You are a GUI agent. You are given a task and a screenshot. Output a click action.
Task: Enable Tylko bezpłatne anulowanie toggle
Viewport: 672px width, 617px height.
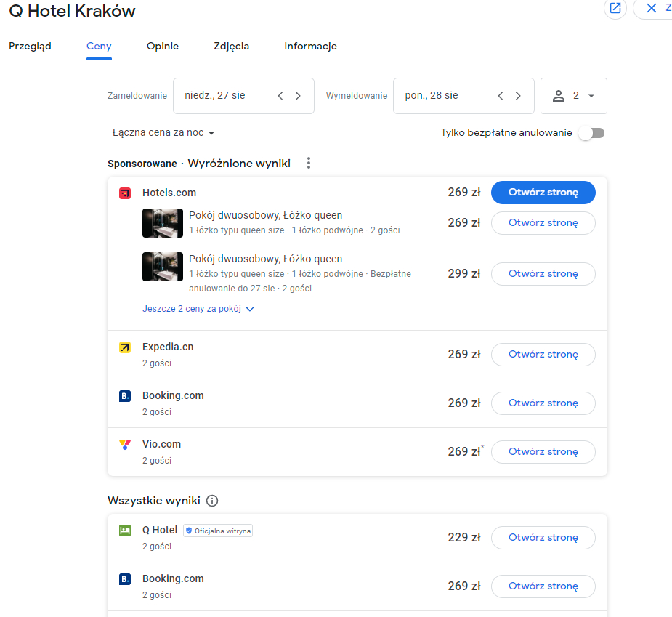pos(591,133)
